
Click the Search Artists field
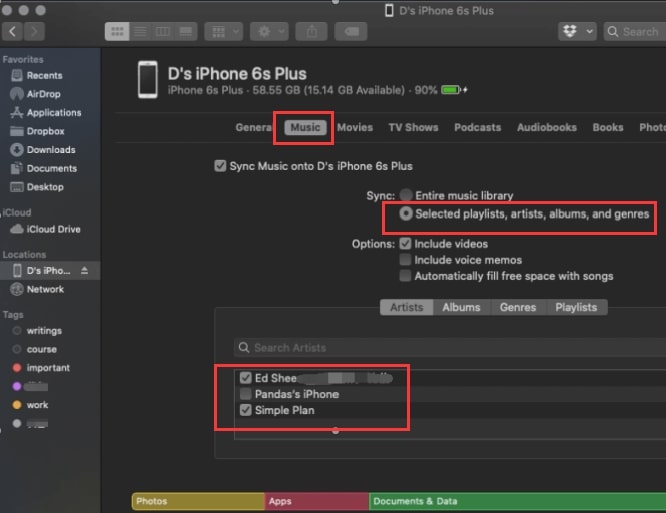(450, 348)
